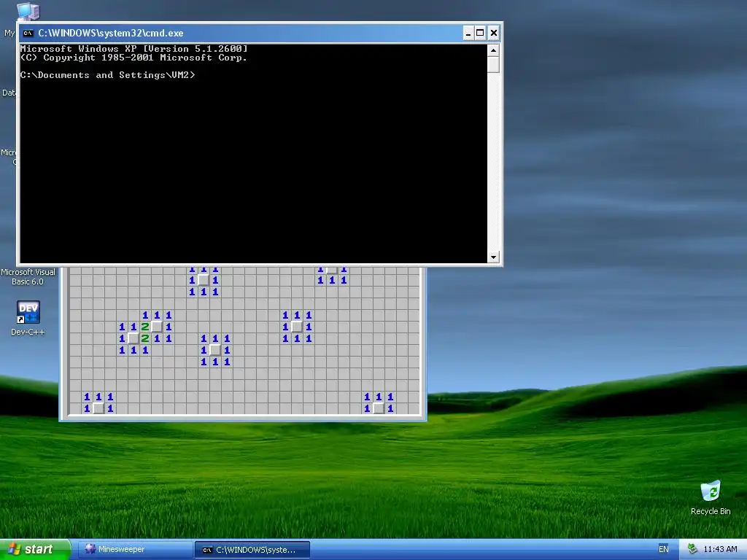The height and width of the screenshot is (560, 747).
Task: Click the Safely Remove Hardware tray icon
Action: pos(692,549)
